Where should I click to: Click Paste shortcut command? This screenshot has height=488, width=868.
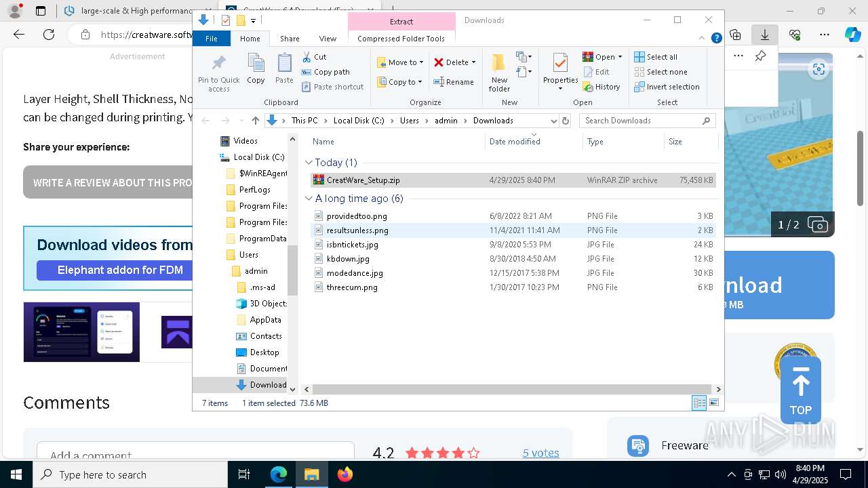[x=332, y=87]
